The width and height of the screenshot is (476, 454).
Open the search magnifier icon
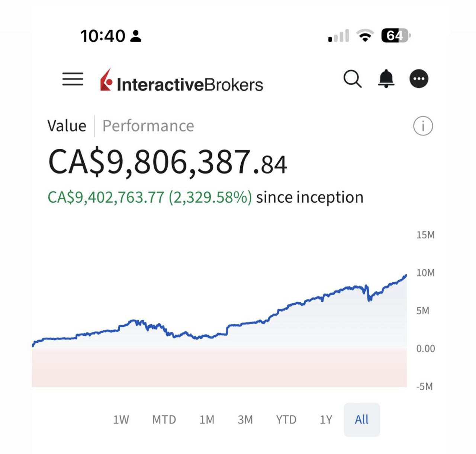pyautogui.click(x=352, y=79)
